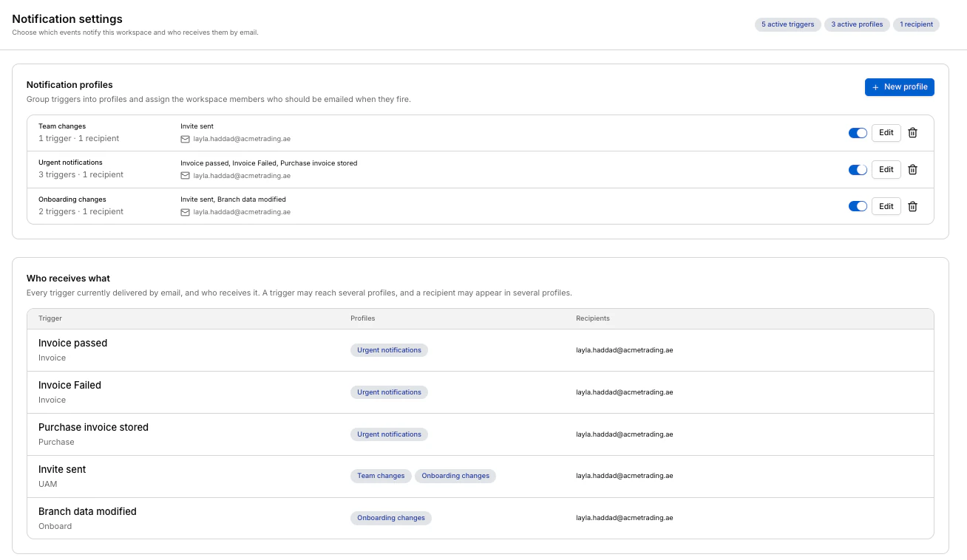This screenshot has height=560, width=967.
Task: Click Onboarding changes tag in Branch data modified row
Action: click(x=391, y=518)
